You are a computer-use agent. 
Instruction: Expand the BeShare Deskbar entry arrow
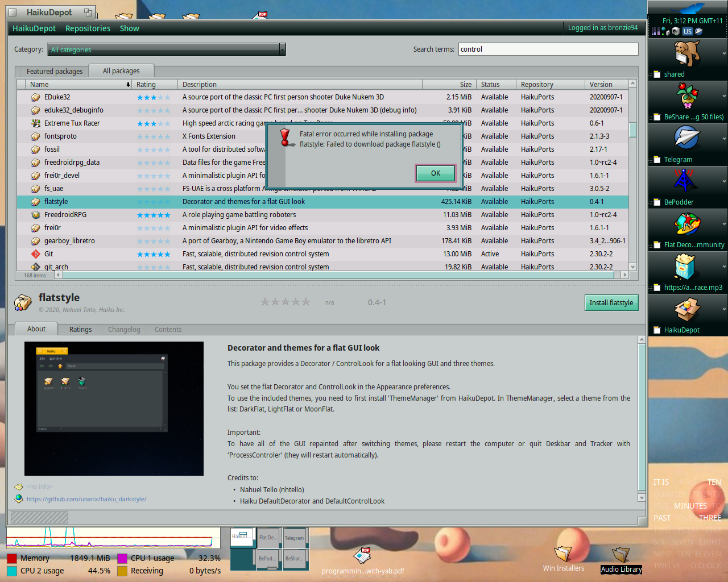tap(724, 96)
